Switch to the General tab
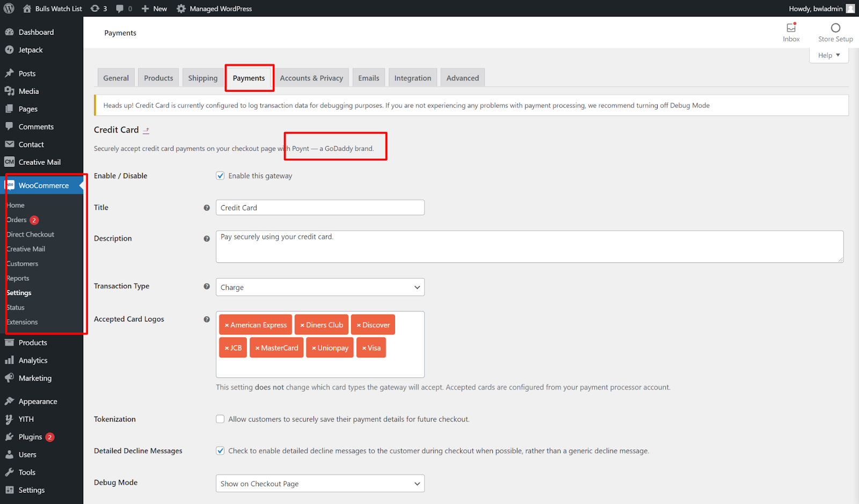Viewport: 859px width, 504px height. pos(116,78)
